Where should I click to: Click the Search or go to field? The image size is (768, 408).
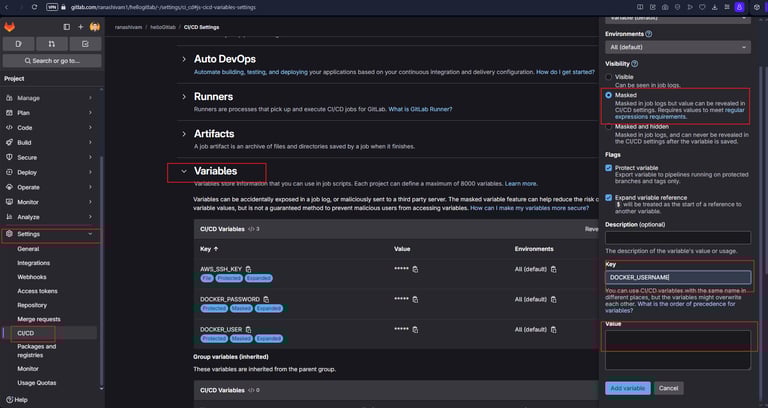[x=52, y=61]
